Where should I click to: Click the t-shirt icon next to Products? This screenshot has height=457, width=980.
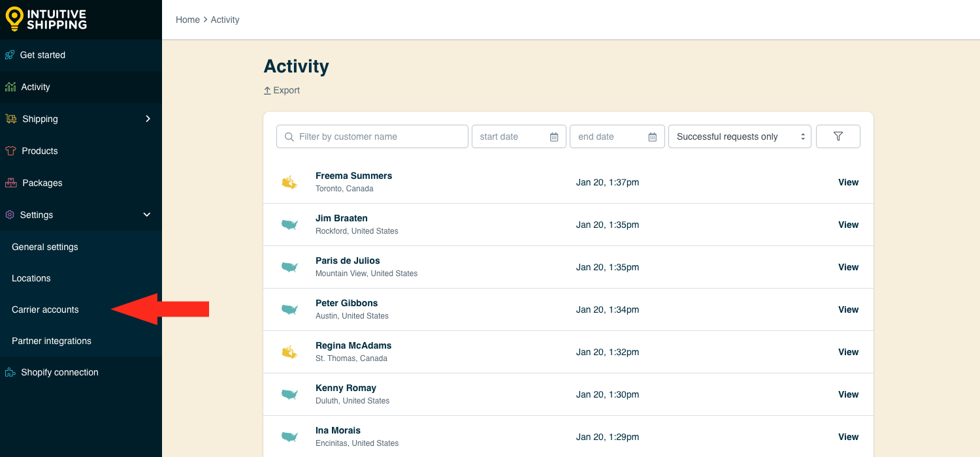point(10,151)
